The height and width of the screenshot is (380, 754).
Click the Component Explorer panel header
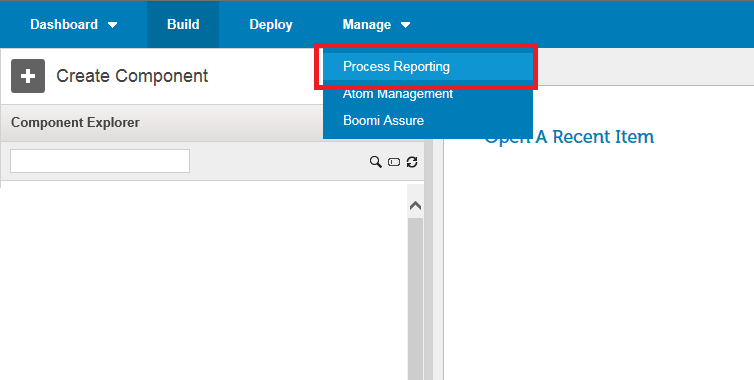pyautogui.click(x=212, y=123)
